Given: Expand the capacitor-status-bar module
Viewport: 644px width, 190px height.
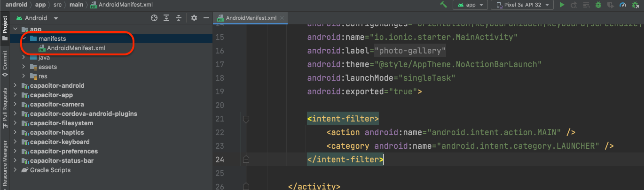Looking at the screenshot, I should coord(15,160).
